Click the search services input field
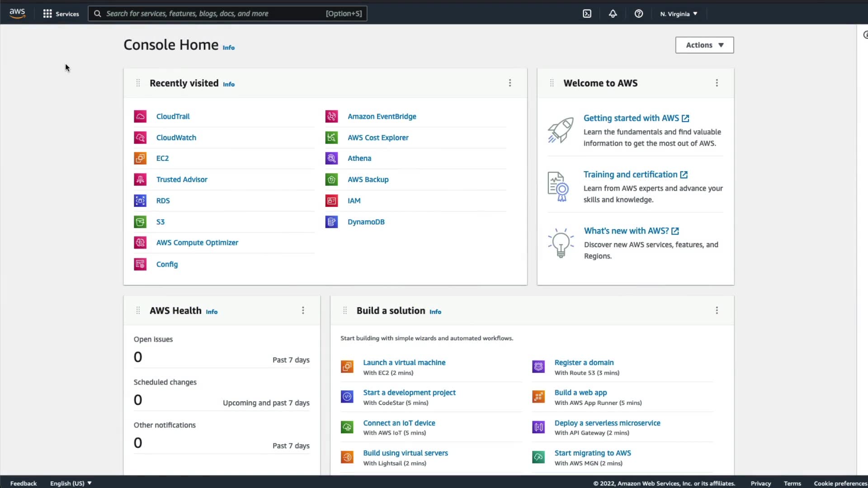Screen dimensions: 868x488 tap(212, 14)
